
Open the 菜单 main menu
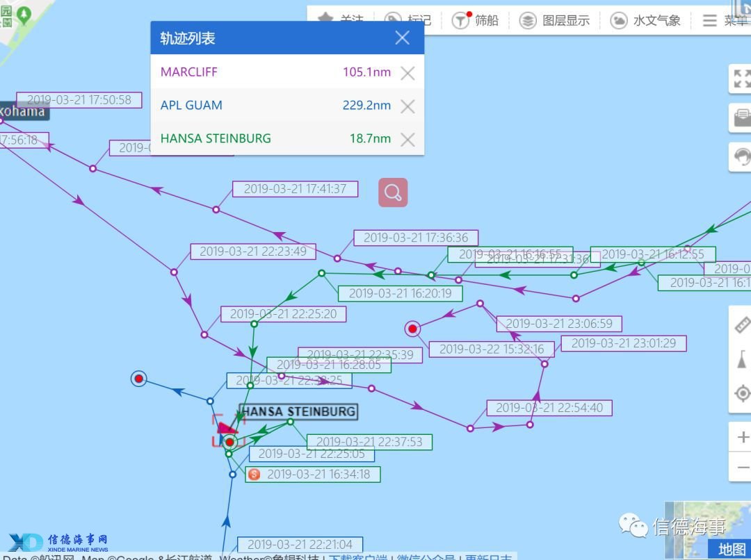coord(725,21)
